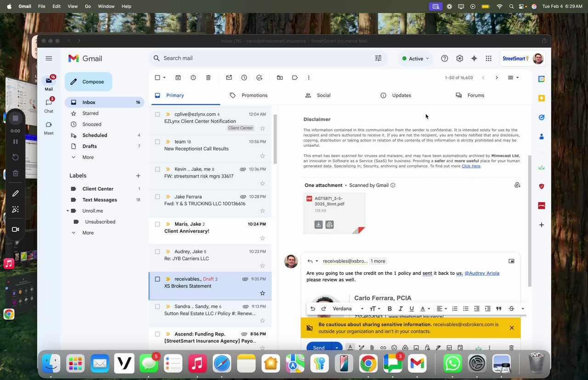Report spam using the toolbar icon

coord(193,78)
